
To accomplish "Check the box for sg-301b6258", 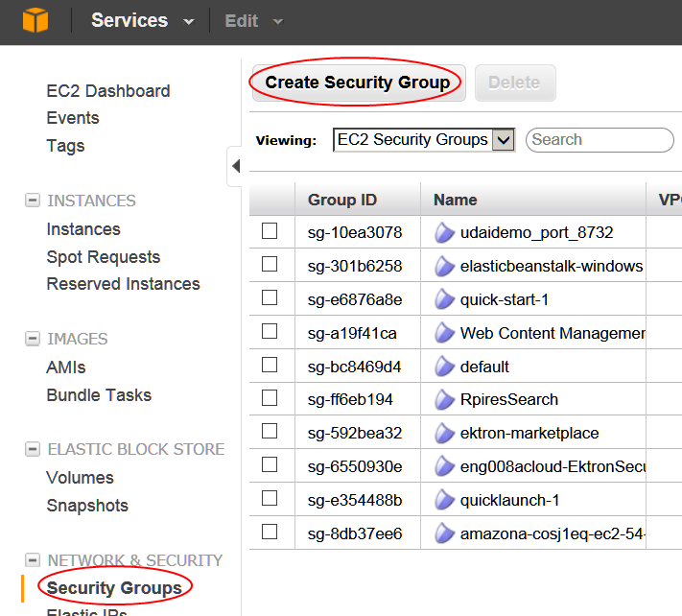I will [270, 264].
